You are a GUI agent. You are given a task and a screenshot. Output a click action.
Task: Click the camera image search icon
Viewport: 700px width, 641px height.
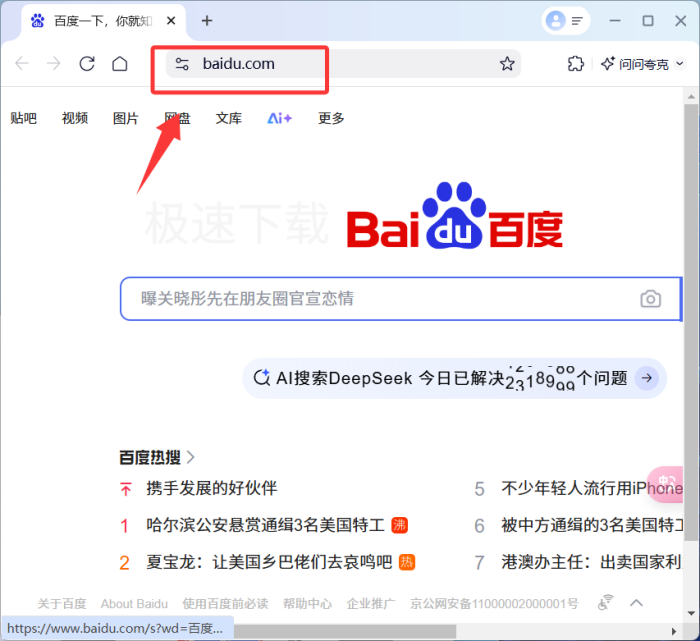tap(650, 299)
